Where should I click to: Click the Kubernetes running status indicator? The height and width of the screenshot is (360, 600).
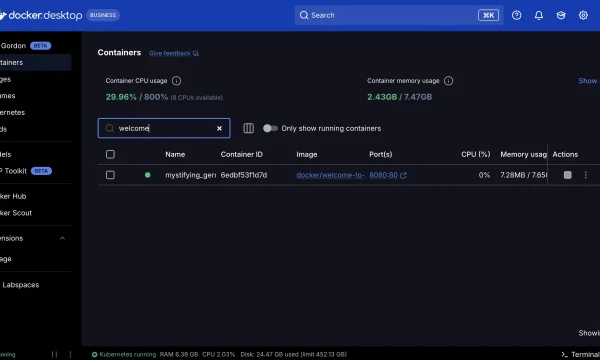124,355
